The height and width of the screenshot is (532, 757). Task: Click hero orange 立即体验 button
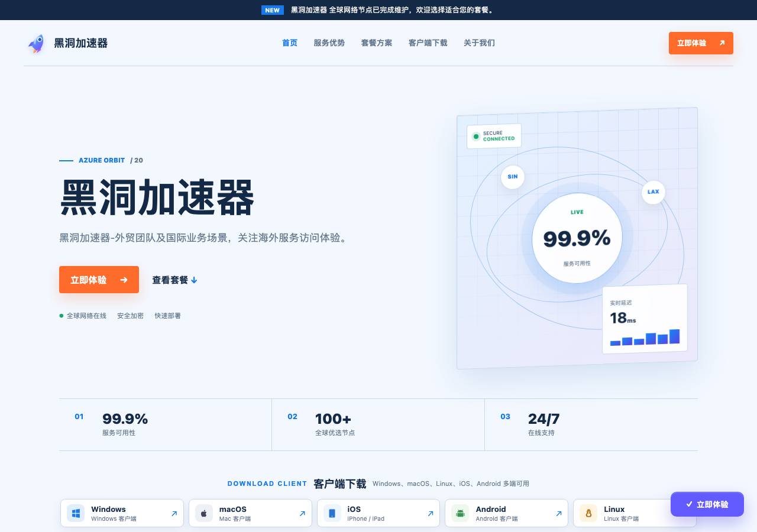click(x=99, y=280)
